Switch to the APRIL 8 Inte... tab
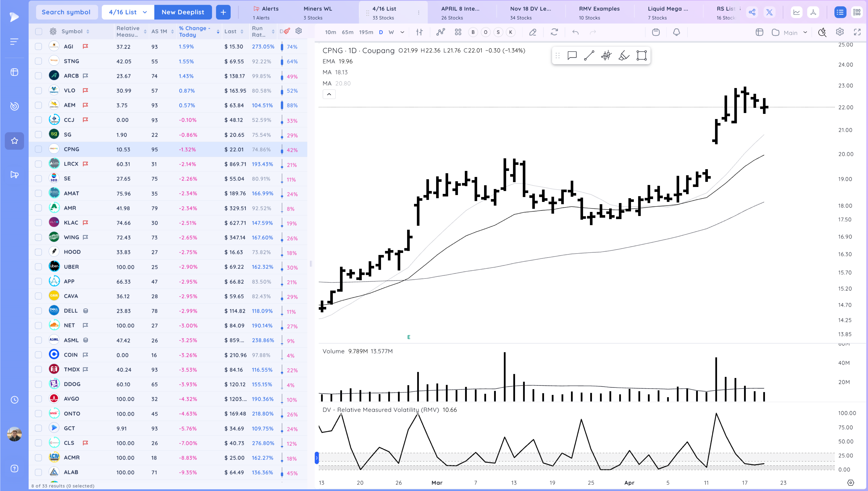This screenshot has height=491, width=868. click(x=460, y=13)
